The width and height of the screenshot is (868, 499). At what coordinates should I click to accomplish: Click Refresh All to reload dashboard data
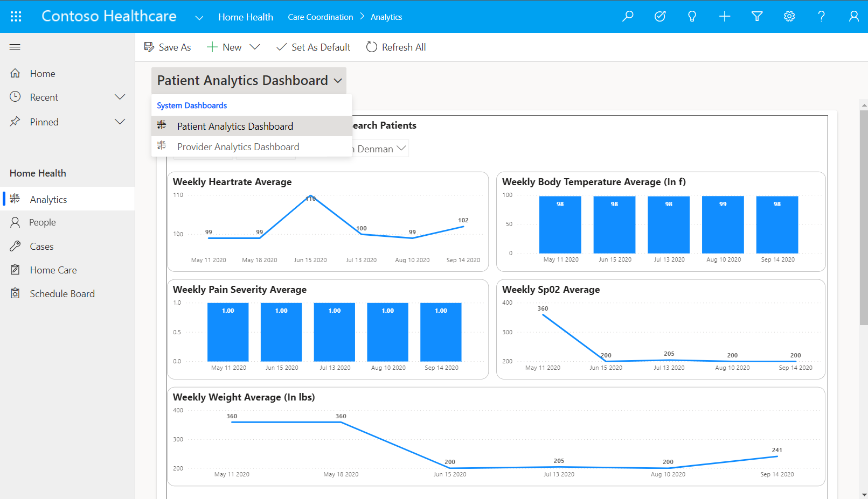[x=396, y=47]
